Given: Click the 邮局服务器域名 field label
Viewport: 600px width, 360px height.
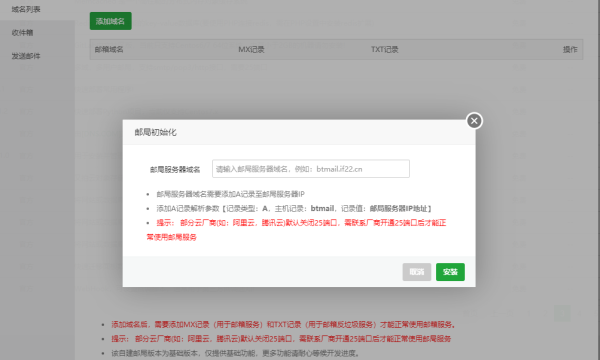Looking at the screenshot, I should [x=175, y=169].
